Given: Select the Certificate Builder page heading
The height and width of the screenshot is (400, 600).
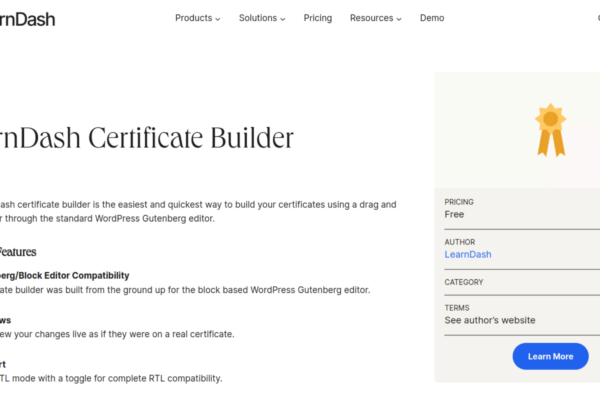Looking at the screenshot, I should pos(147,137).
